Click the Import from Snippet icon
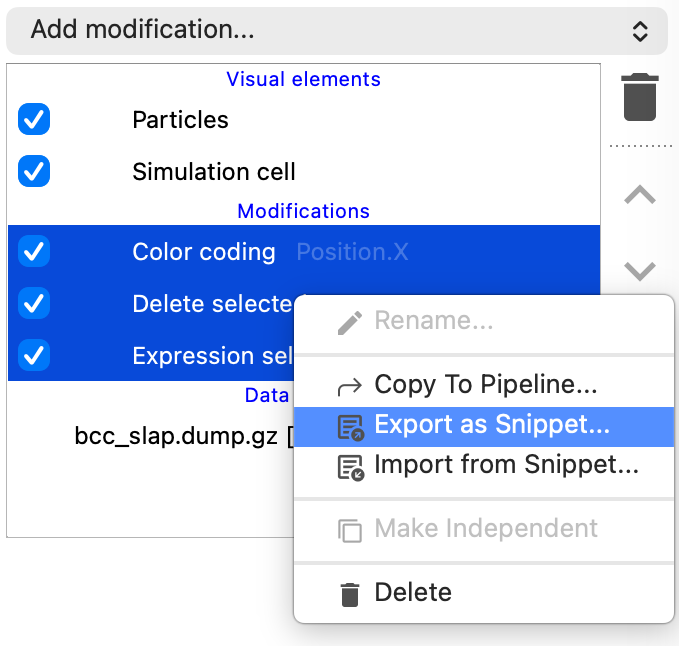 pos(349,466)
